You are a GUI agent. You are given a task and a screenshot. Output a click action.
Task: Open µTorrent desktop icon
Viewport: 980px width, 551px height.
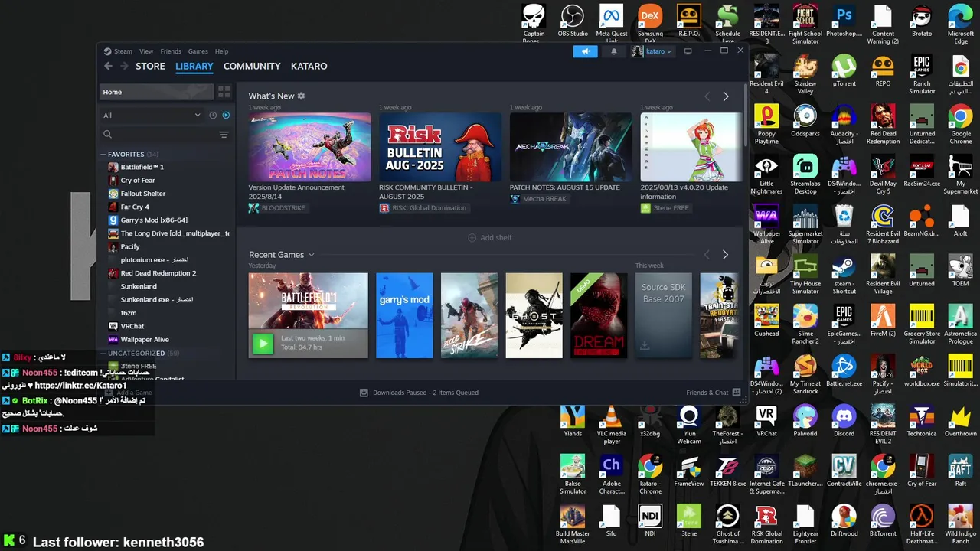pos(844,70)
